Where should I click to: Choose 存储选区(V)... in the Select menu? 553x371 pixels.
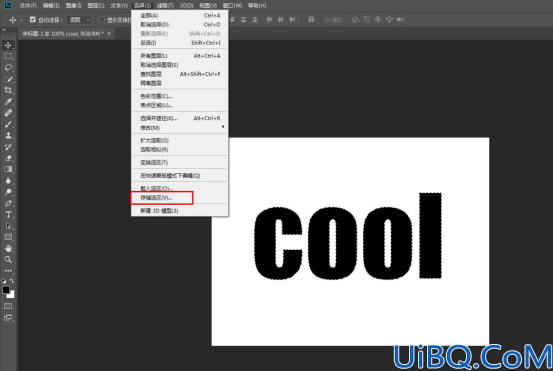[x=180, y=197]
